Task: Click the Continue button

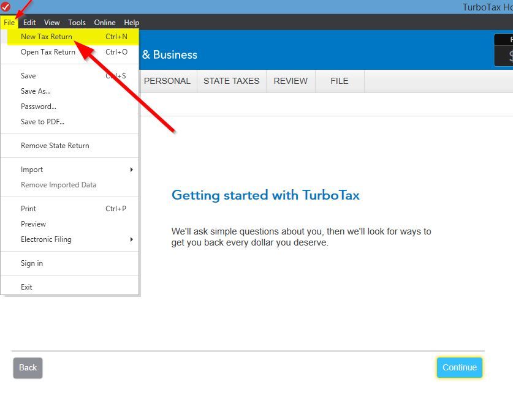Action: (460, 367)
